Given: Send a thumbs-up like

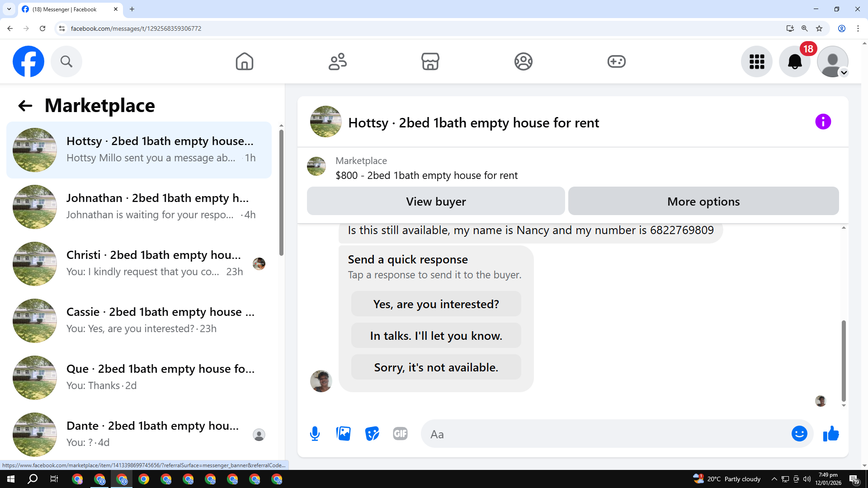Looking at the screenshot, I should point(831,434).
